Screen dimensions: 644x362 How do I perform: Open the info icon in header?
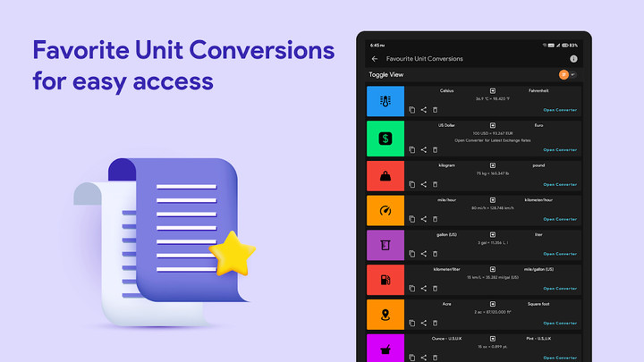[x=573, y=59]
